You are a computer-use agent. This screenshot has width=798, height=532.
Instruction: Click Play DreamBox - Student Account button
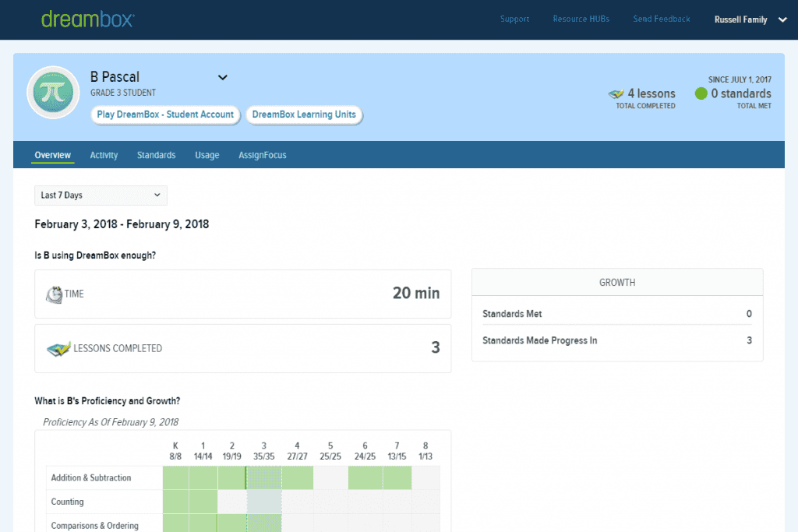(165, 115)
